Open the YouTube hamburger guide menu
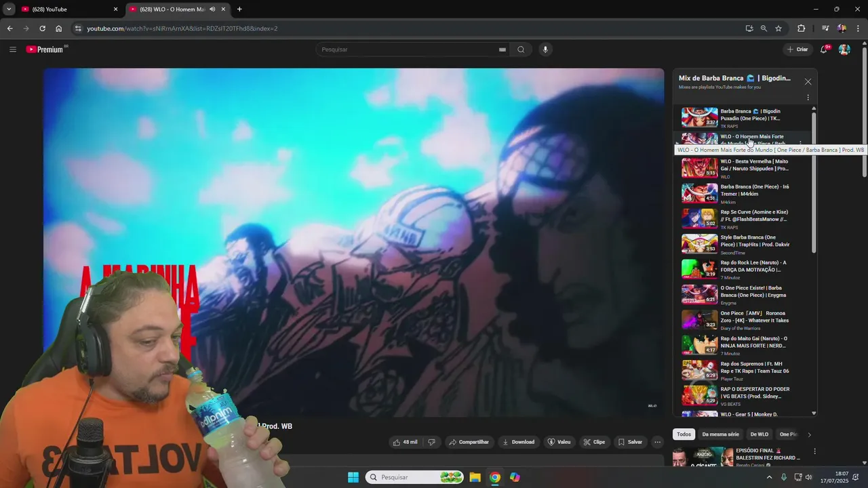Image resolution: width=868 pixels, height=488 pixels. (x=13, y=49)
